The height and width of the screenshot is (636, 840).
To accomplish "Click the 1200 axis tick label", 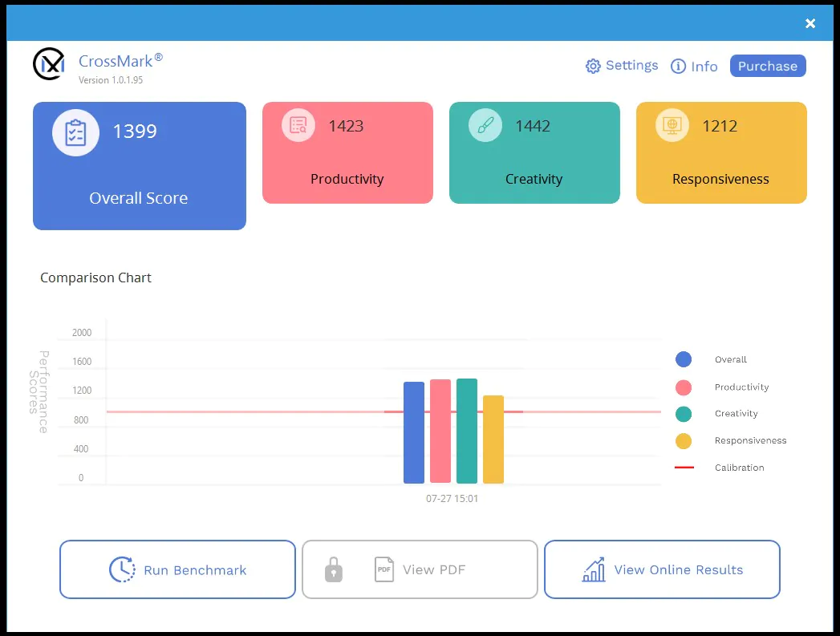I will (x=82, y=391).
